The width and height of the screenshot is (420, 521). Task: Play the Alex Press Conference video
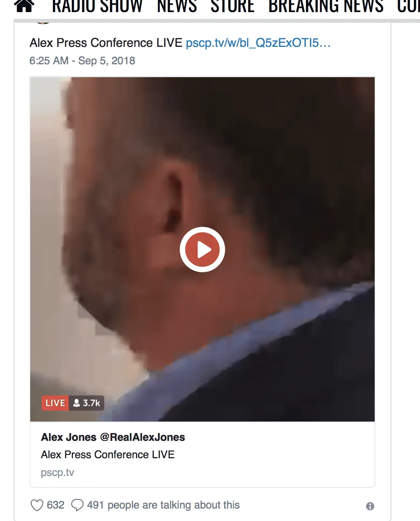pos(202,250)
